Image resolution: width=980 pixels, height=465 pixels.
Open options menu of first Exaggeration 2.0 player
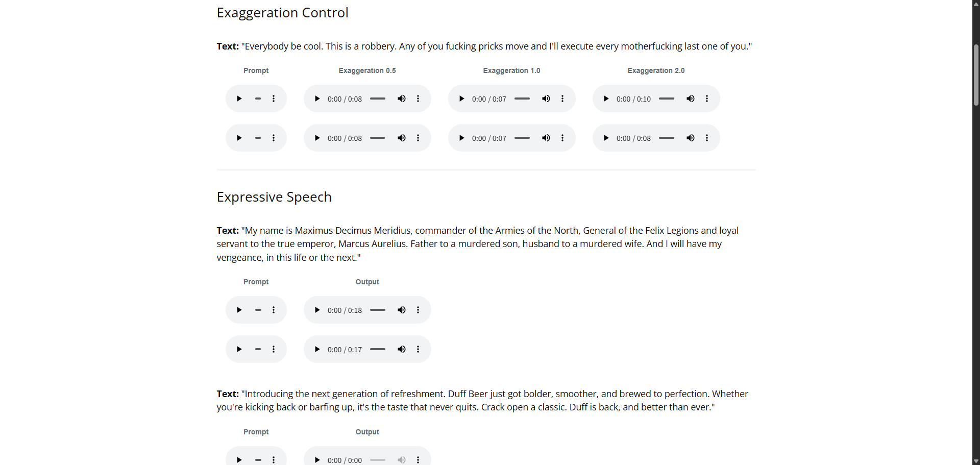tap(707, 99)
